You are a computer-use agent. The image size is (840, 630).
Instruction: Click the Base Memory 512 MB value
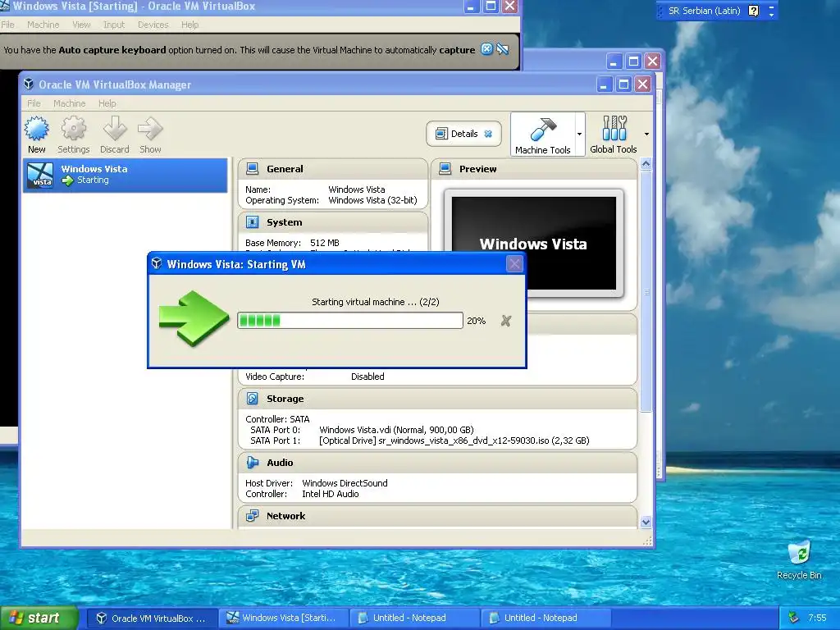click(x=325, y=243)
